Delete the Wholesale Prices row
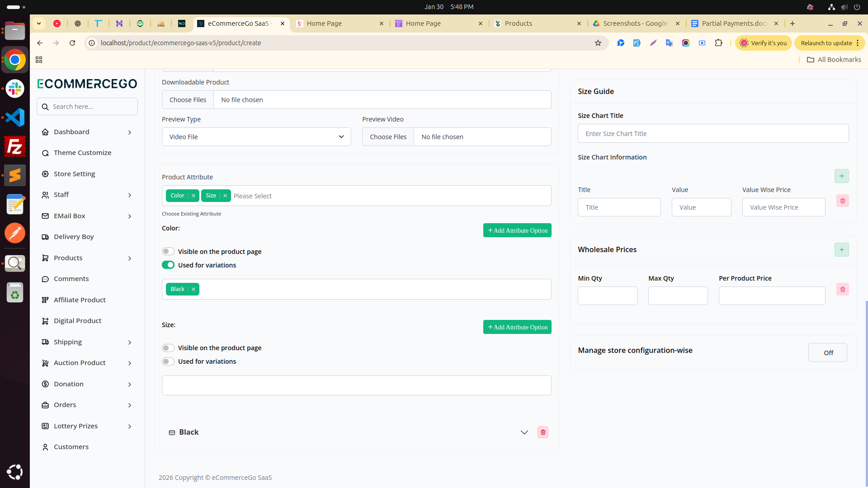The width and height of the screenshot is (868, 488). click(842, 289)
